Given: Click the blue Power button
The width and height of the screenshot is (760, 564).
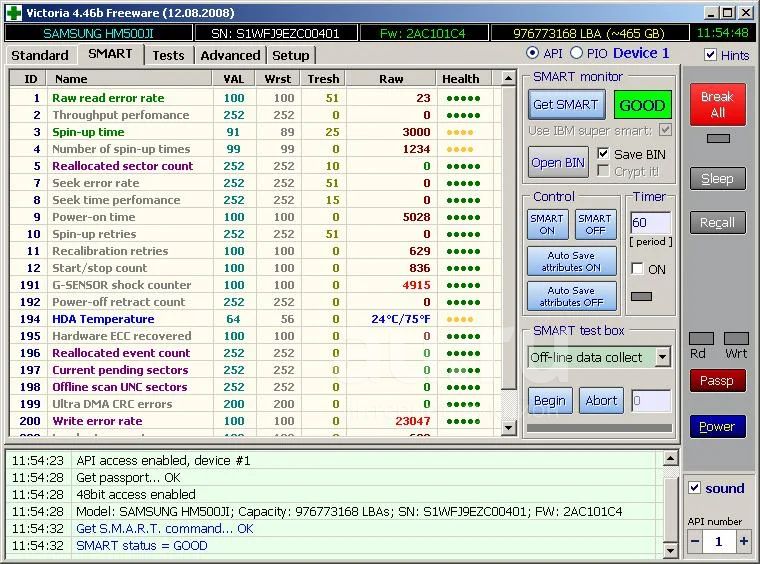Looking at the screenshot, I should pyautogui.click(x=717, y=426).
